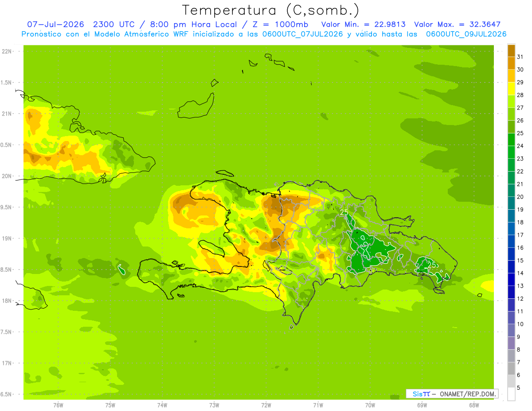This screenshot has height=411, width=532.
Task: Click the '18N' latitude label
Action: pos(7,301)
